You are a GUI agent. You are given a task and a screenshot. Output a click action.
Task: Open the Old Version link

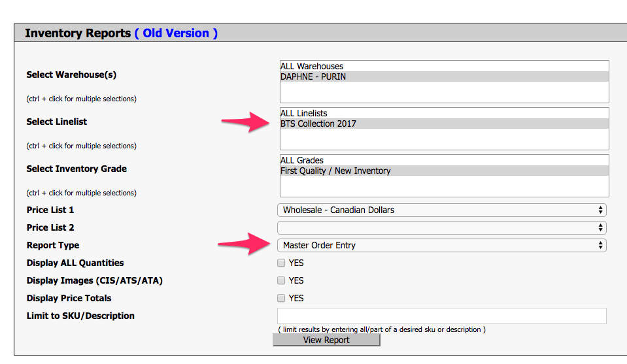(176, 33)
